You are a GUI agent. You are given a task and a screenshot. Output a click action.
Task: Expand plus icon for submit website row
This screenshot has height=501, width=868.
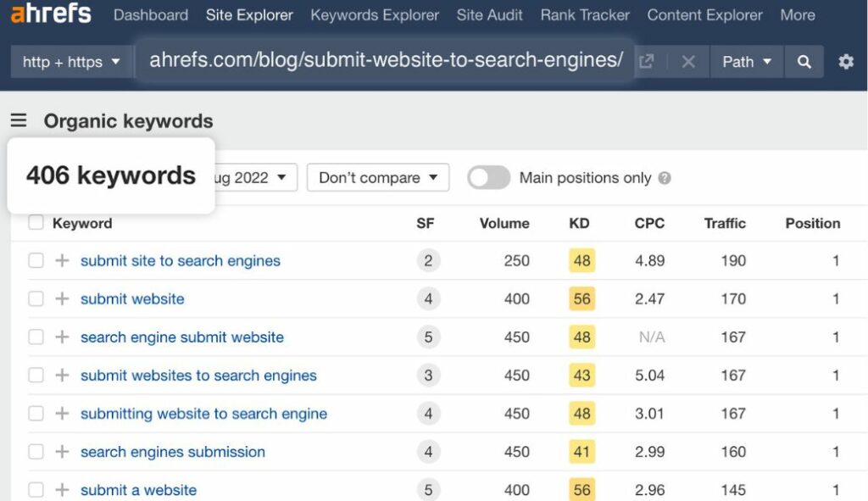pyautogui.click(x=62, y=298)
